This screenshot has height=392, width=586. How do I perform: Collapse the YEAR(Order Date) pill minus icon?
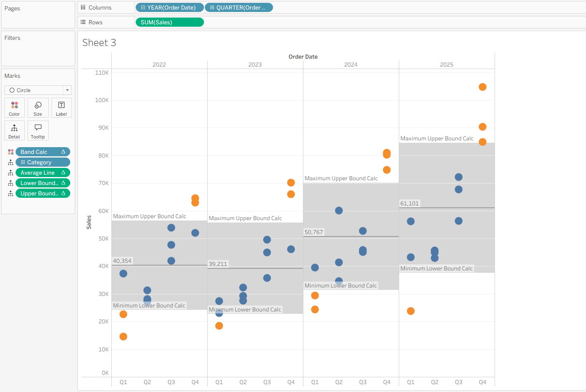tap(143, 8)
